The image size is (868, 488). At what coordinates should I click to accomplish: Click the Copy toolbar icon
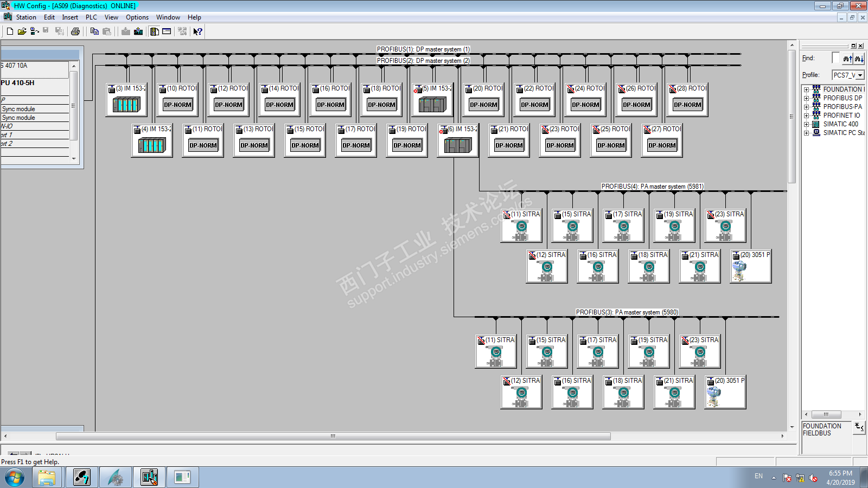click(94, 31)
